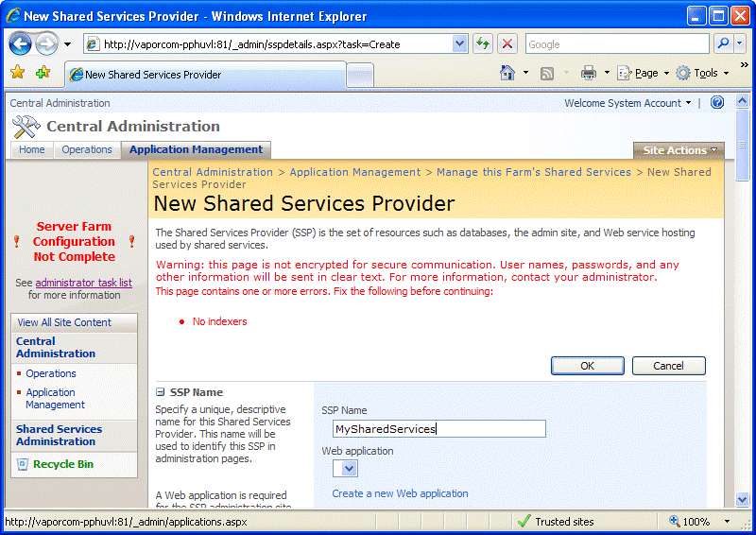Open the Web application dropdown

pyautogui.click(x=345, y=469)
